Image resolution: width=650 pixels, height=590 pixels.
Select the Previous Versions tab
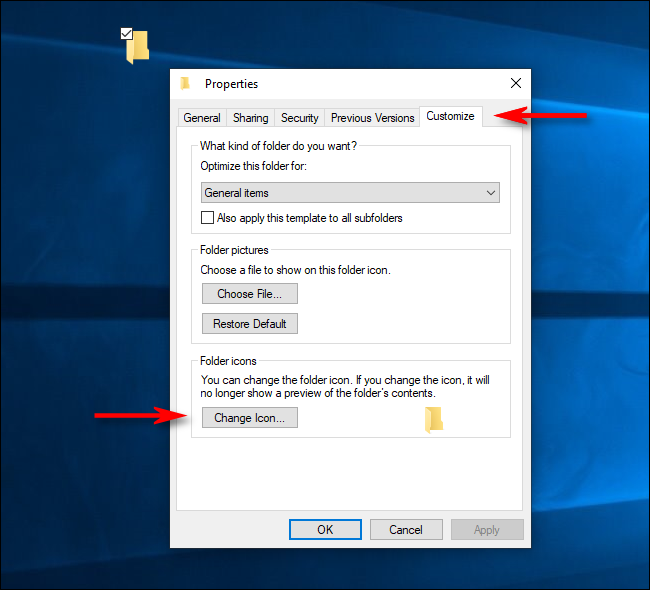372,118
